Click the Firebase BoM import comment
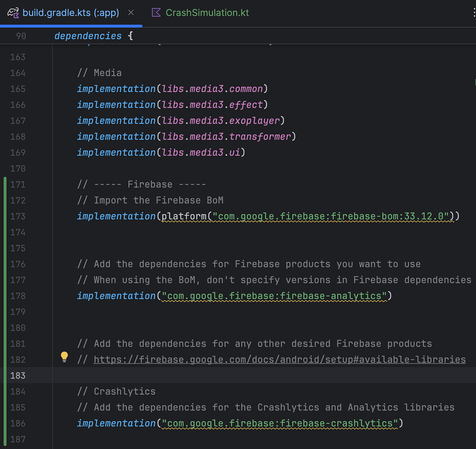The image size is (476, 449). pyautogui.click(x=151, y=200)
